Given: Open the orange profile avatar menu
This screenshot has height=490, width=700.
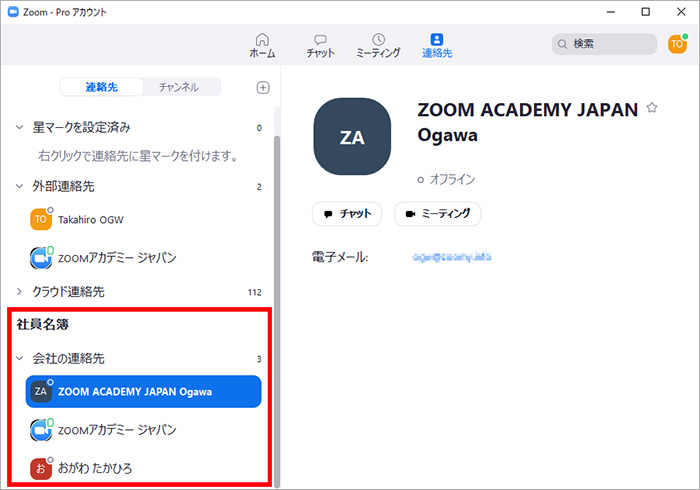Looking at the screenshot, I should click(677, 44).
